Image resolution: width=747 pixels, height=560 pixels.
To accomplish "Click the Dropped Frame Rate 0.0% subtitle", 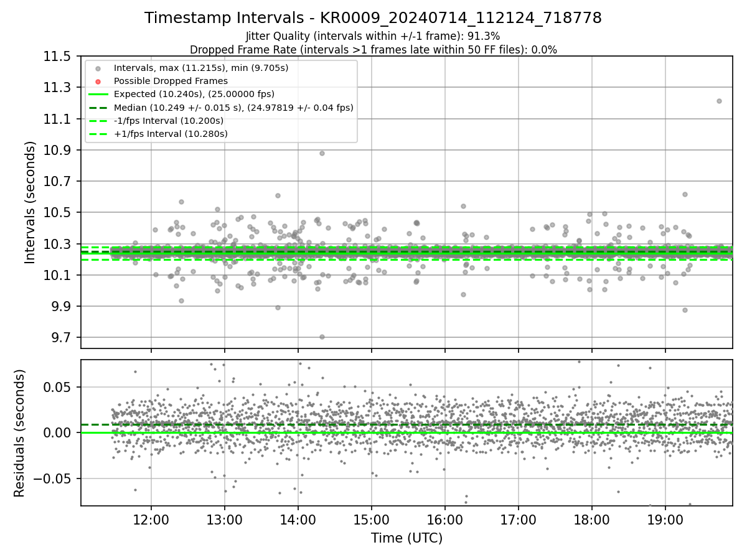I will (373, 50).
